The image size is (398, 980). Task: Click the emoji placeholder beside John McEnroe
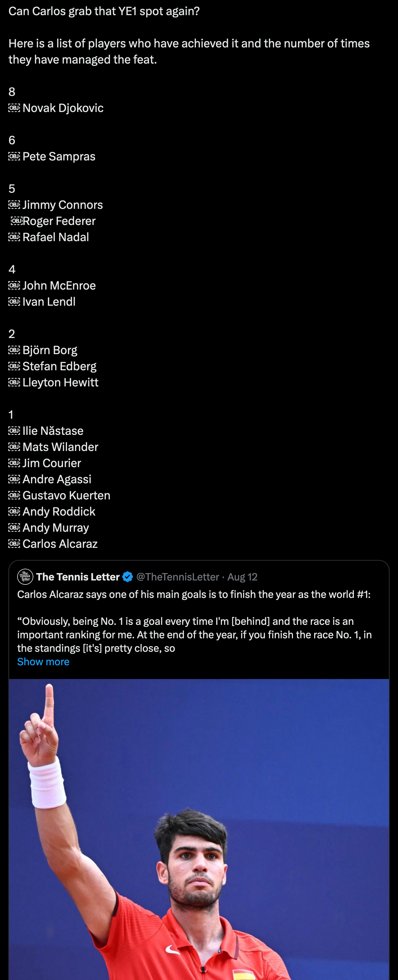click(x=14, y=285)
